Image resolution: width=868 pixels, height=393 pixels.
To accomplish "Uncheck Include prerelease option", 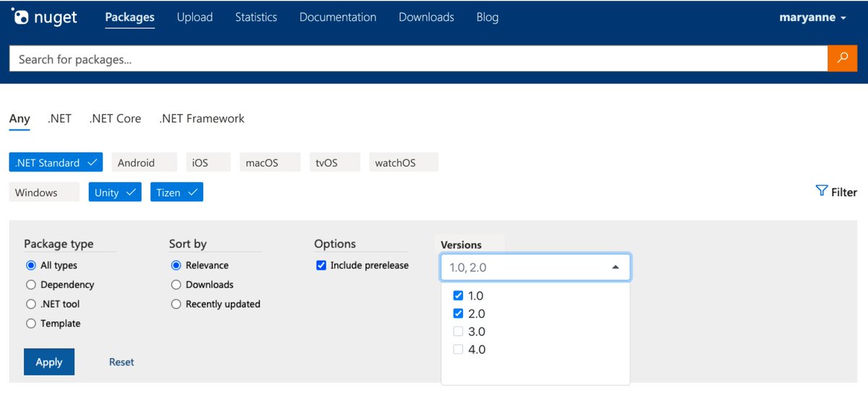I will click(x=321, y=266).
